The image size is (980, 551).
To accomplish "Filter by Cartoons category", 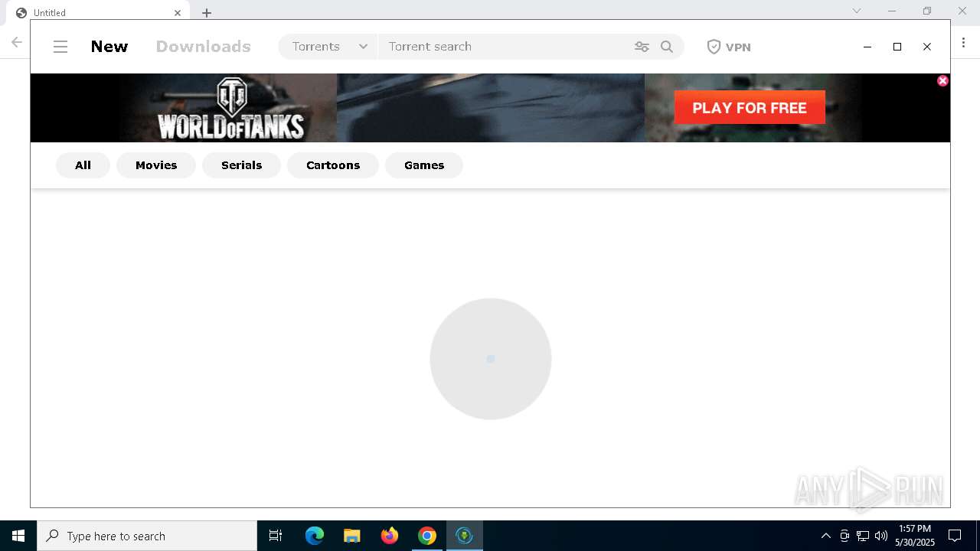I will pyautogui.click(x=333, y=165).
